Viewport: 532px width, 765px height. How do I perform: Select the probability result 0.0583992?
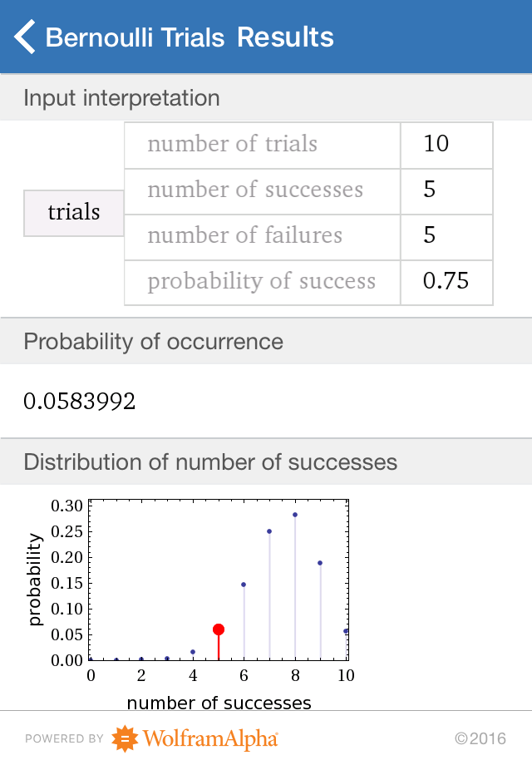[x=80, y=402]
